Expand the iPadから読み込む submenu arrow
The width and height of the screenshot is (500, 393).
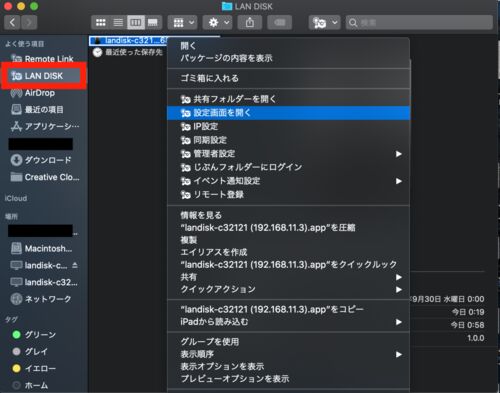click(398, 322)
